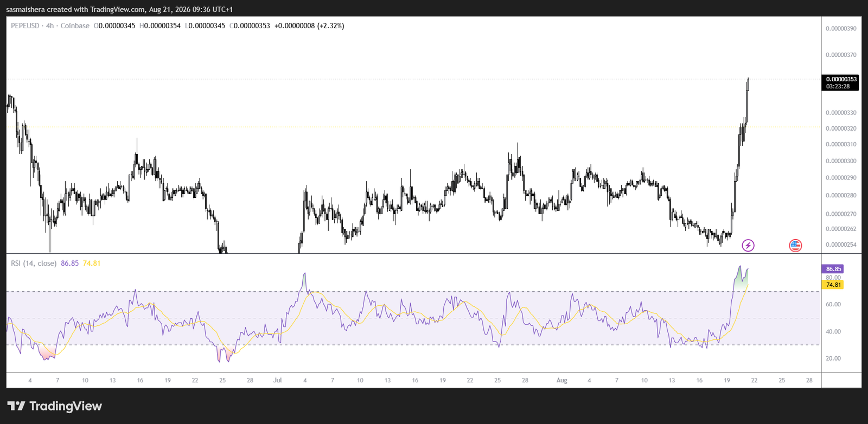
Task: Click the 0.00000270 price axis label
Action: [x=841, y=214]
